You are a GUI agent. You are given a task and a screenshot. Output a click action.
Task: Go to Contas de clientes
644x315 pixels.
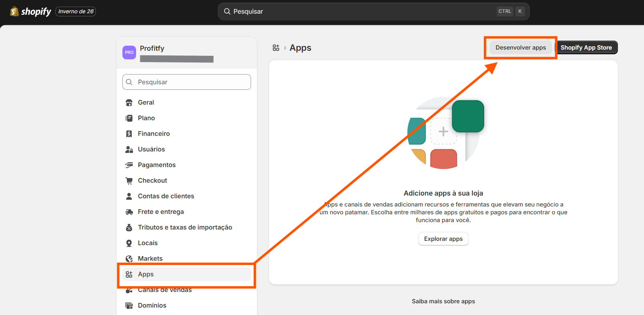point(187,196)
